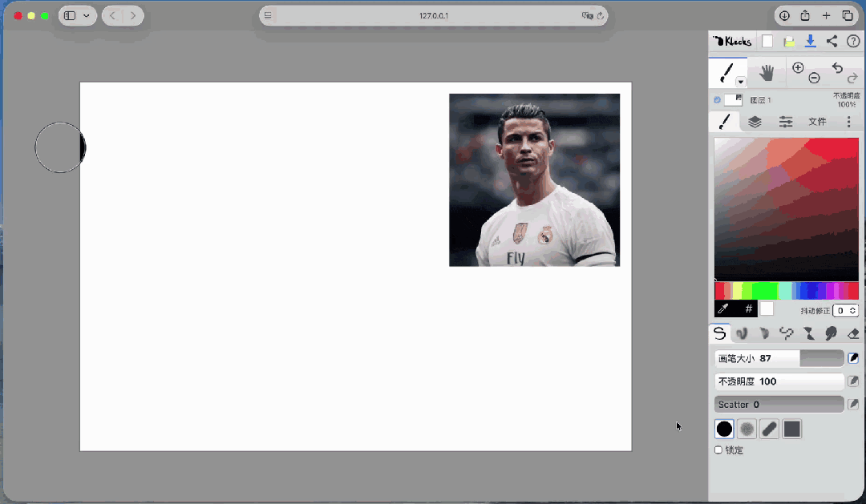Share the image via share icon
The width and height of the screenshot is (866, 504).
click(x=832, y=42)
